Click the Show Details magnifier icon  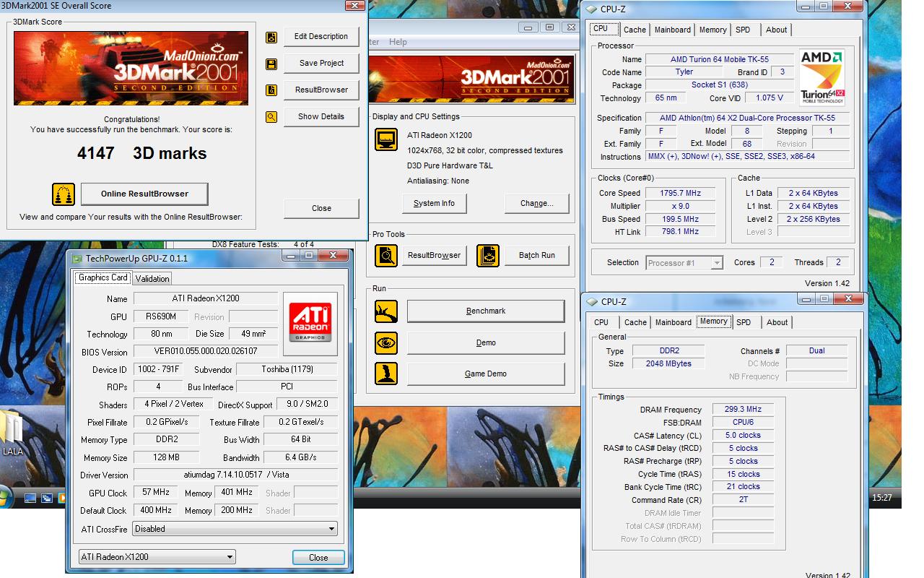[271, 117]
